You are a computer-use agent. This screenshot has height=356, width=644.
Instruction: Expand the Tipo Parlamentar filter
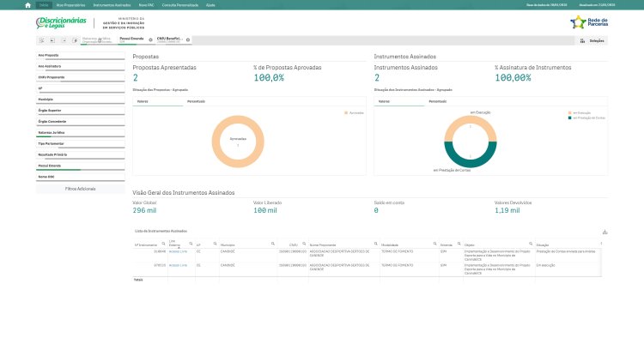coord(81,144)
